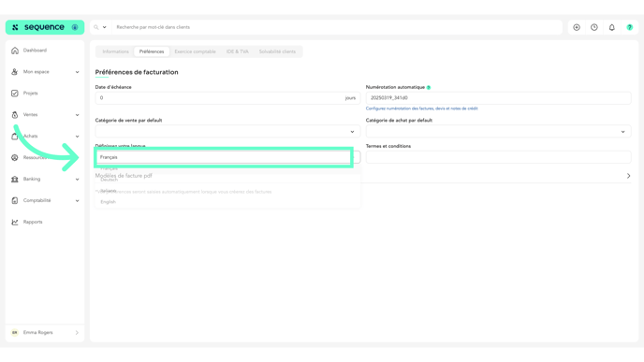Click the keyword search field
644x362 pixels.
click(x=337, y=27)
